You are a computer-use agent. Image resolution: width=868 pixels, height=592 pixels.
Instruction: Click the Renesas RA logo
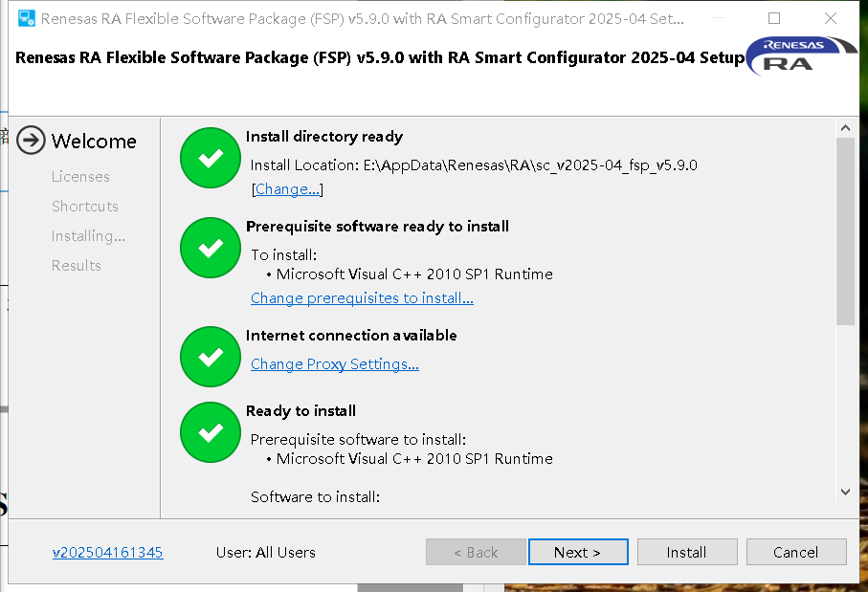[801, 55]
